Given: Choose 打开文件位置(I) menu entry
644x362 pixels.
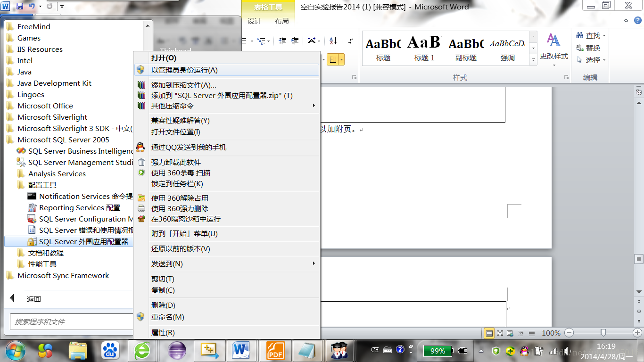Looking at the screenshot, I should click(226, 132).
